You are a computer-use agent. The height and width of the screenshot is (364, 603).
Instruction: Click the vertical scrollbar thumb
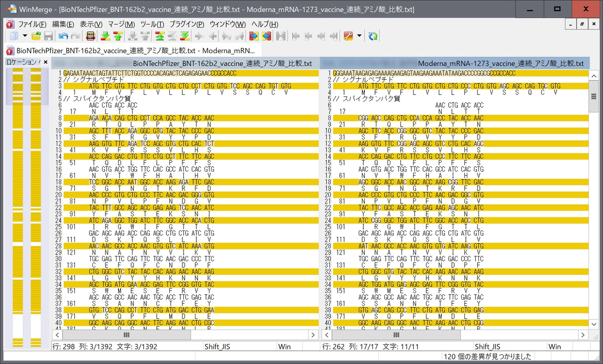coord(593,96)
